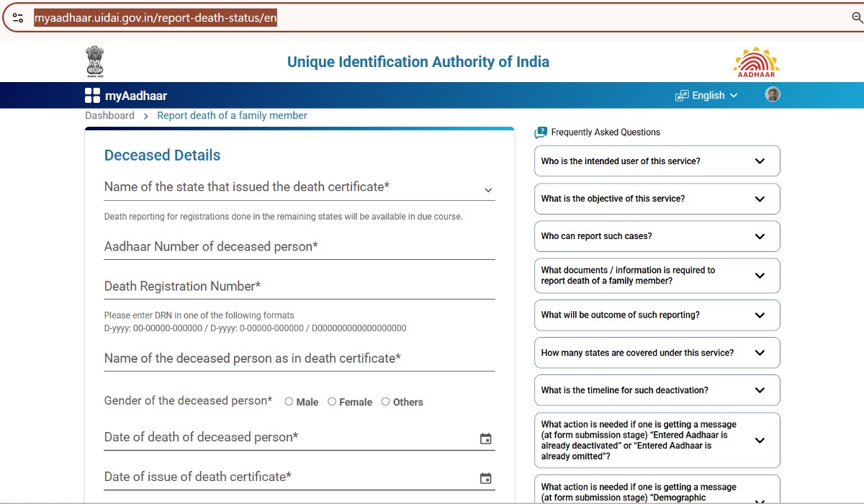Click the myAadhaar grid icon

[x=92, y=96]
